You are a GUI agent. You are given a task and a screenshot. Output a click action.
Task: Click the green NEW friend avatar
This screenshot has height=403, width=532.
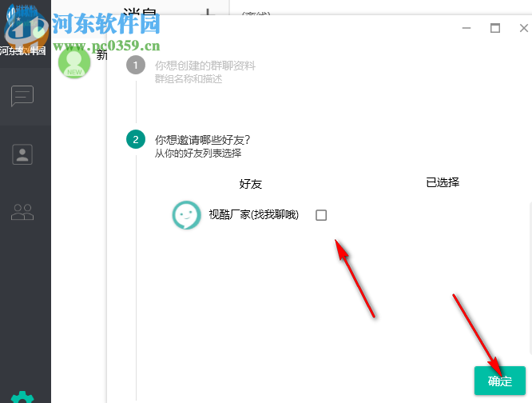[x=74, y=63]
